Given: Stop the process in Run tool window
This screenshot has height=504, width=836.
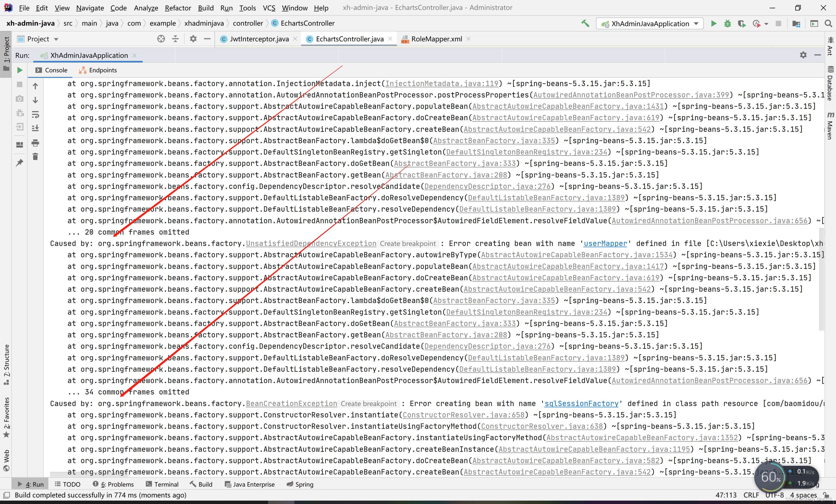Looking at the screenshot, I should click(x=20, y=84).
